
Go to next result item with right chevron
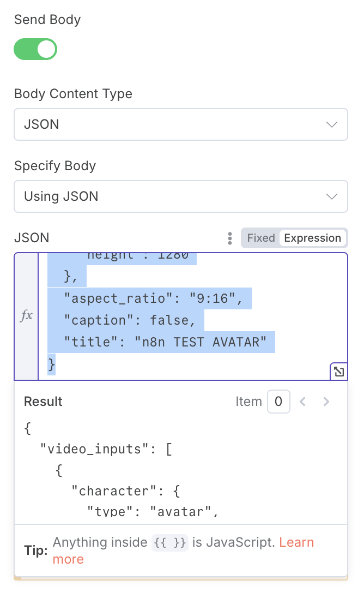[326, 402]
